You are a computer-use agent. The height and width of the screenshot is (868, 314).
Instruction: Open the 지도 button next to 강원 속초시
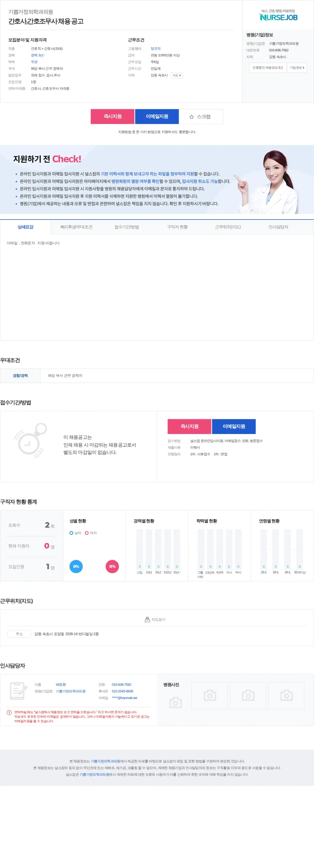tap(177, 76)
